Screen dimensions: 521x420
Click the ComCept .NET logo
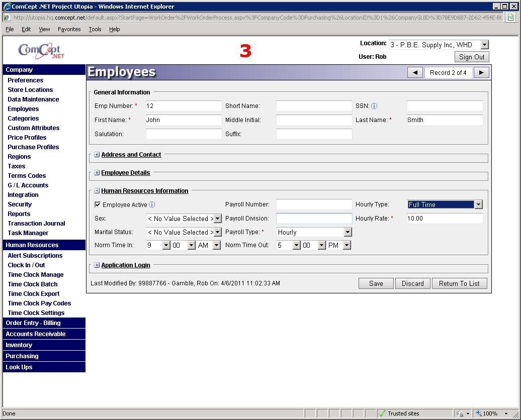[41, 50]
